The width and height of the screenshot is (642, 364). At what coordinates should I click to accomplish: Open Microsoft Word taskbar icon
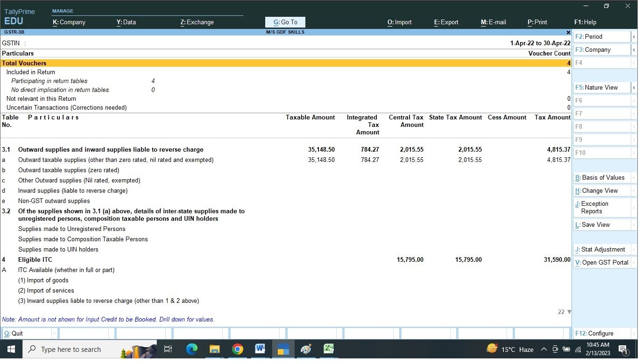(260, 349)
